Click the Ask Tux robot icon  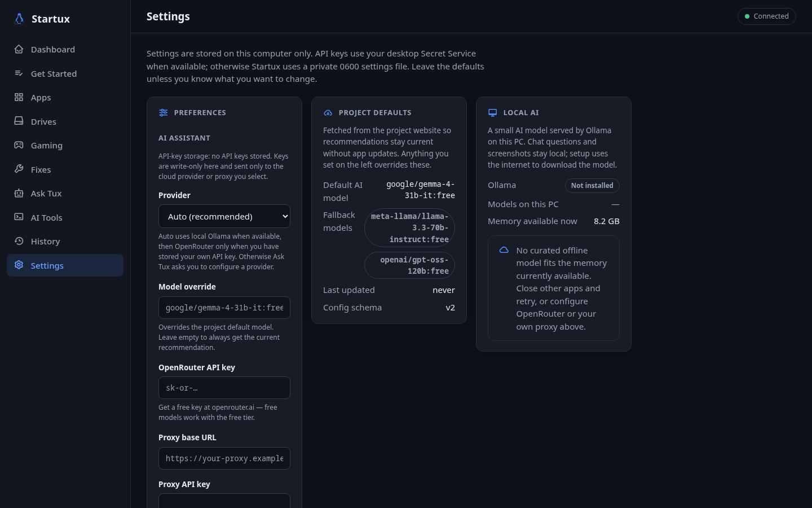click(x=19, y=193)
